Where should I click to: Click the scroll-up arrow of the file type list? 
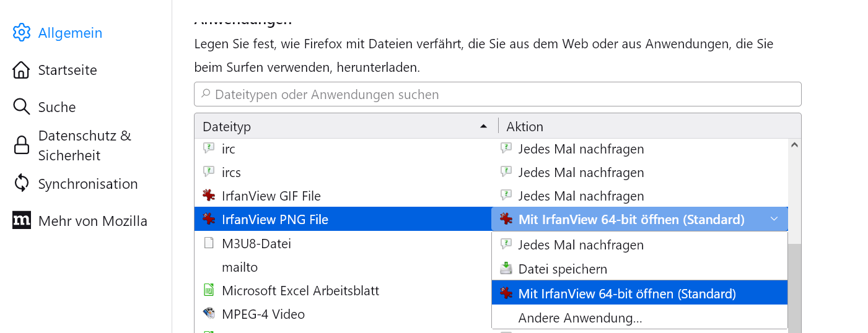coord(794,146)
